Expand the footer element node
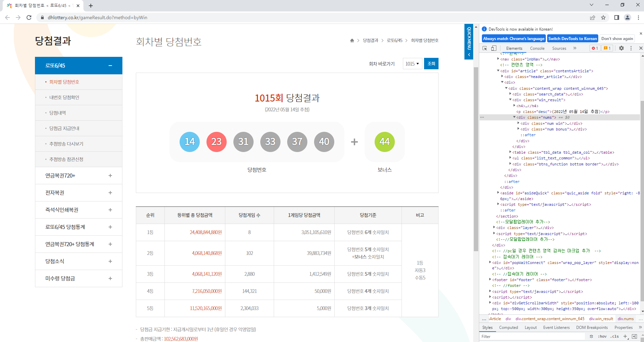The width and height of the screenshot is (644, 342). coord(490,279)
